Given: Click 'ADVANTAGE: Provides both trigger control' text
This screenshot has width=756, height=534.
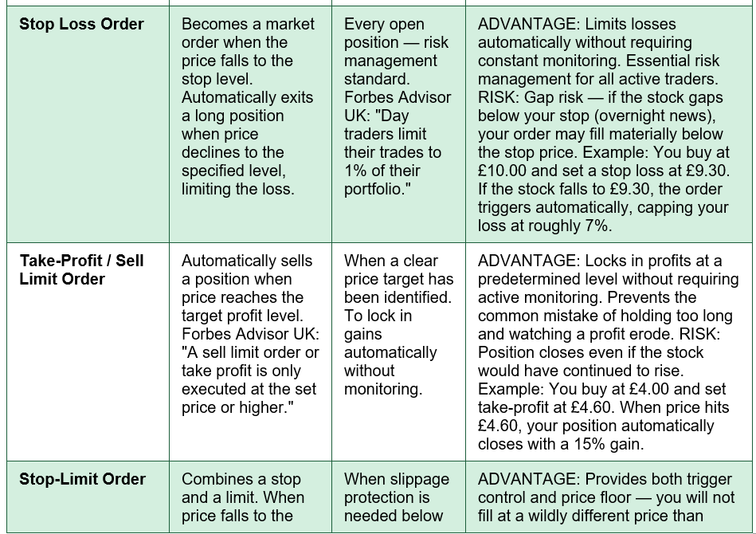Looking at the screenshot, I should click(x=606, y=497).
